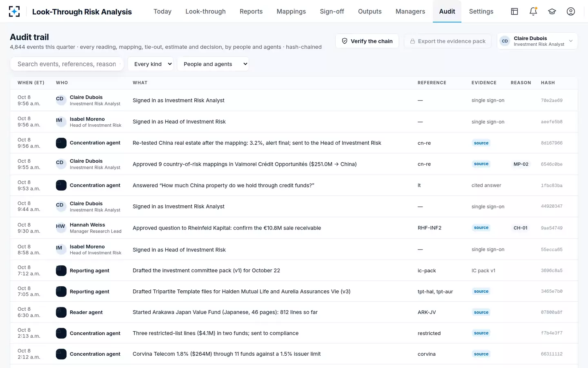Open the Reports tab
Screen dimensions: 588x368
click(x=251, y=11)
